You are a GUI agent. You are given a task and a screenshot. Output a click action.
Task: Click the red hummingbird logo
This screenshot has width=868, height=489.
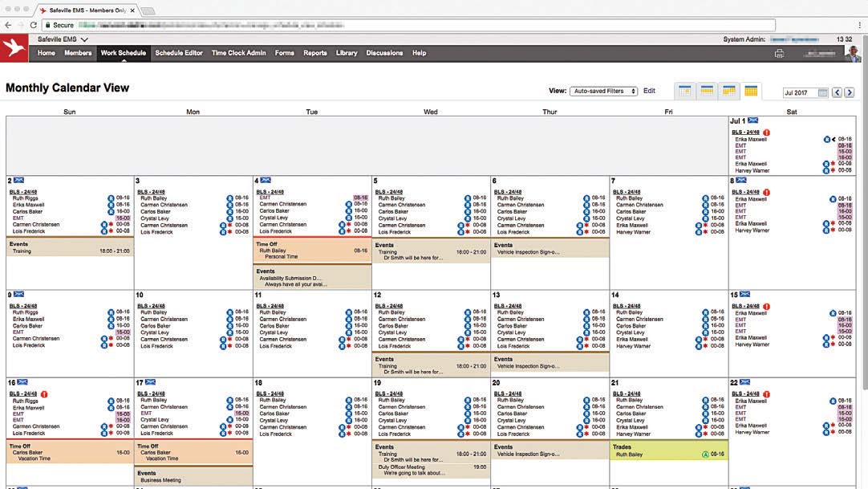tap(14, 48)
